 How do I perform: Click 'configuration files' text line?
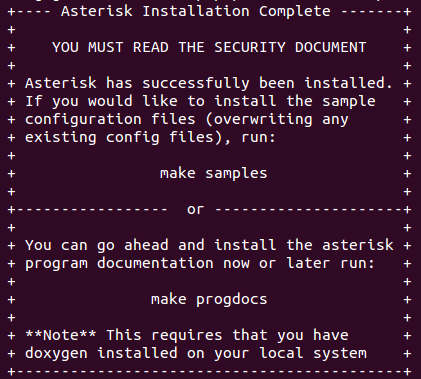pos(110,120)
